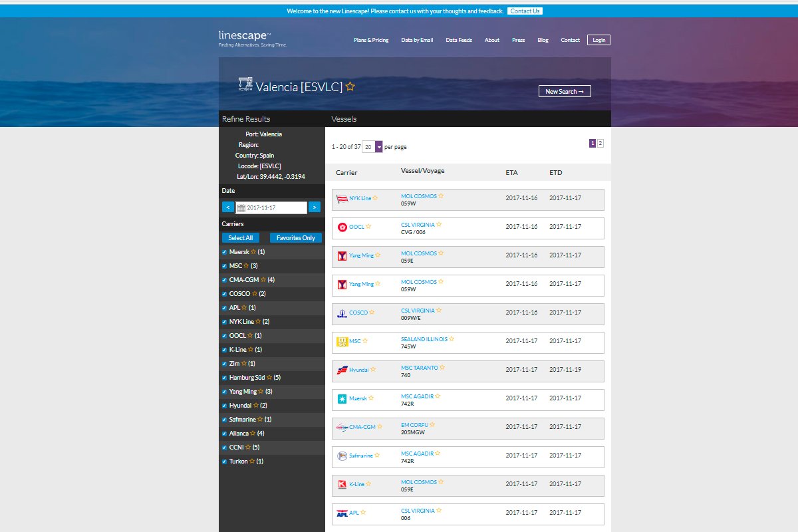Favorite the Valencia port star icon
798x532 pixels.
350,86
